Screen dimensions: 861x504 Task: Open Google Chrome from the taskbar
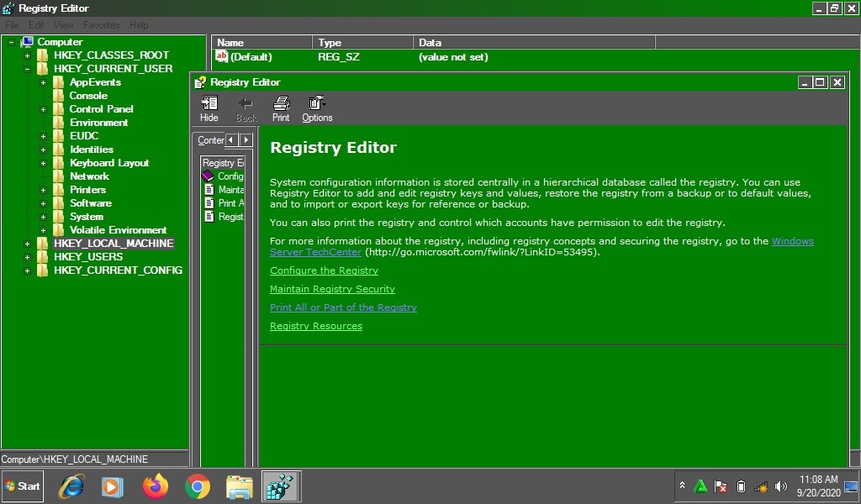(x=198, y=486)
